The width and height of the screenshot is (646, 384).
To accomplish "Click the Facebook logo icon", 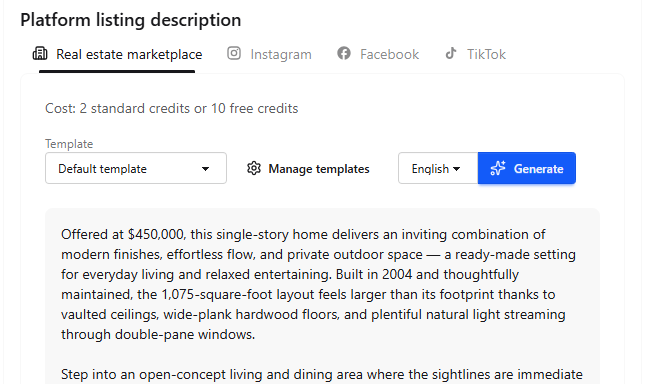I will tap(344, 54).
